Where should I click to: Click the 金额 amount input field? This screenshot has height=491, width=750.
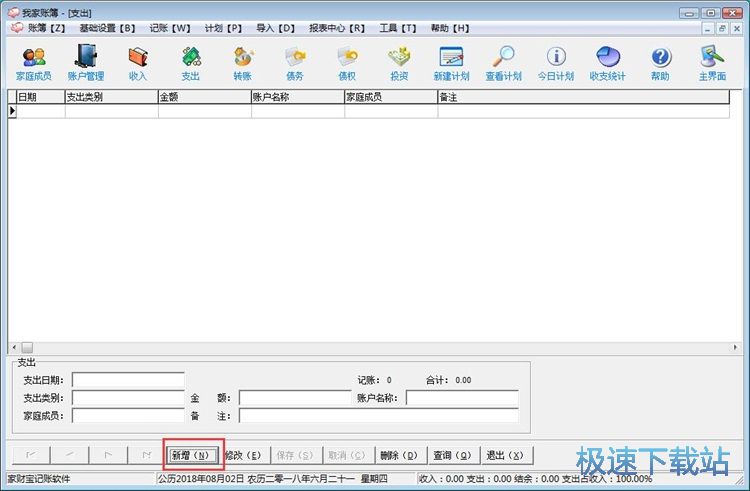point(295,398)
